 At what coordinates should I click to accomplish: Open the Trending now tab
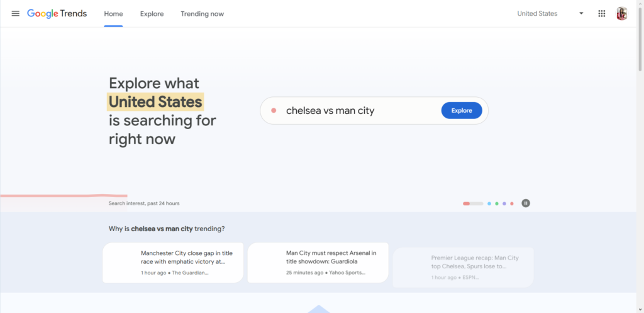click(202, 13)
